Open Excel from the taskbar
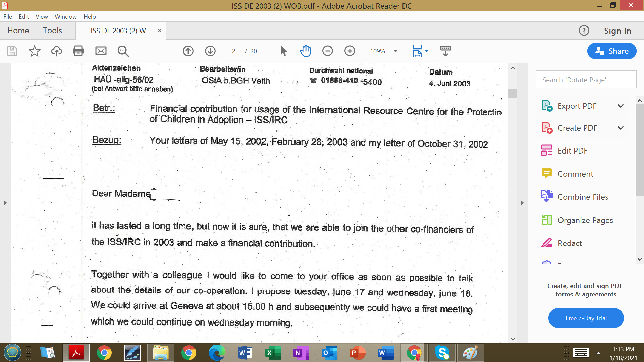Image resolution: width=644 pixels, height=362 pixels. [x=273, y=353]
